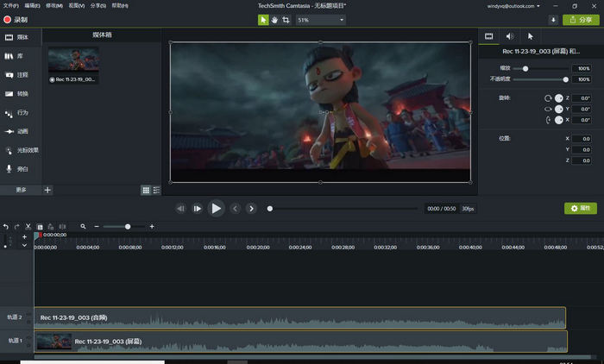Adjust the Opacity slider handle
The image size is (604, 364).
coord(565,79)
